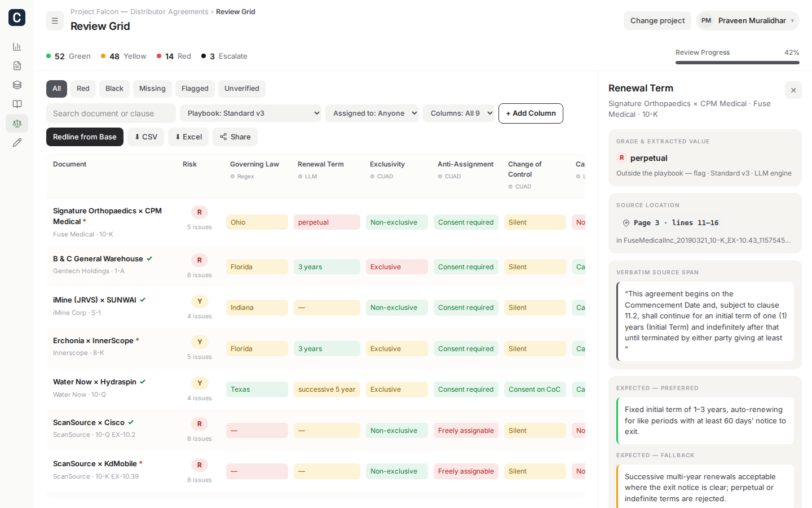
Task: Open the stacked layers sidebar icon
Action: click(x=17, y=85)
